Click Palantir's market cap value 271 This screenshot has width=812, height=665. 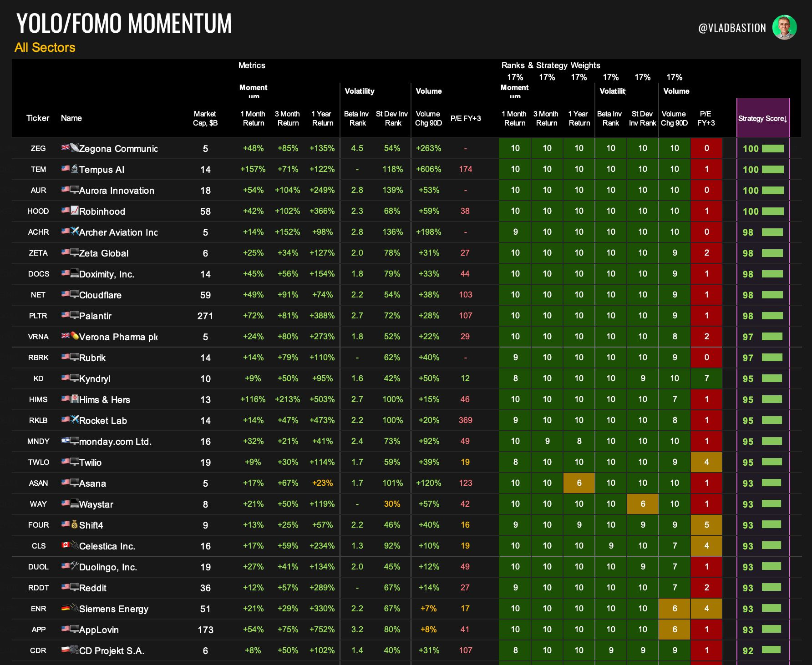click(205, 316)
